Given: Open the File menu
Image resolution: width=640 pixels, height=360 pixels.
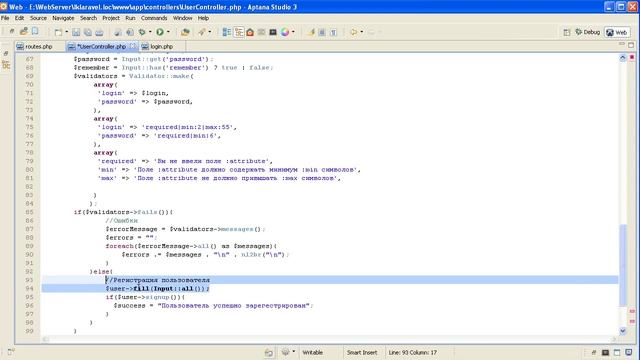Looking at the screenshot, I should point(5,18).
